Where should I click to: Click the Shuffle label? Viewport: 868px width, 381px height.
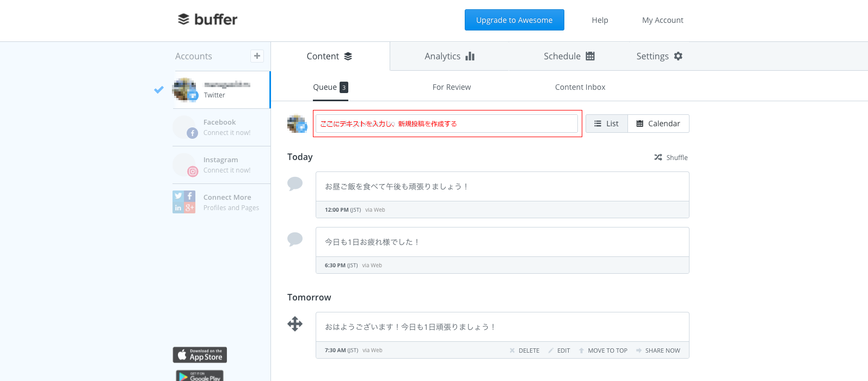(x=677, y=157)
